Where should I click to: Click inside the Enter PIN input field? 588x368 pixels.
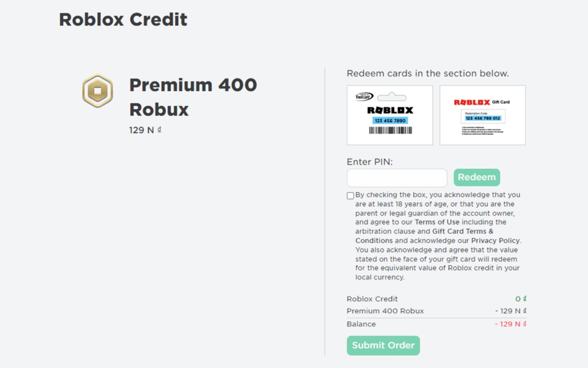click(x=396, y=178)
